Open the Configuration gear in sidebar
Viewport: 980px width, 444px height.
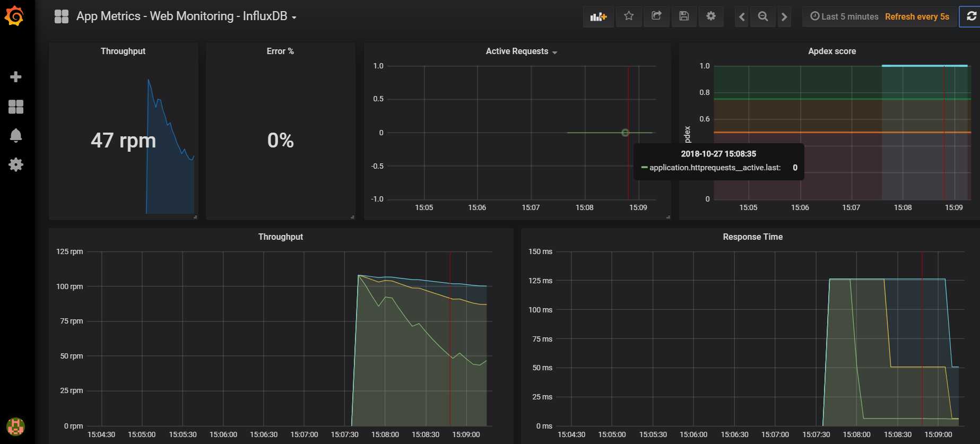pos(16,164)
